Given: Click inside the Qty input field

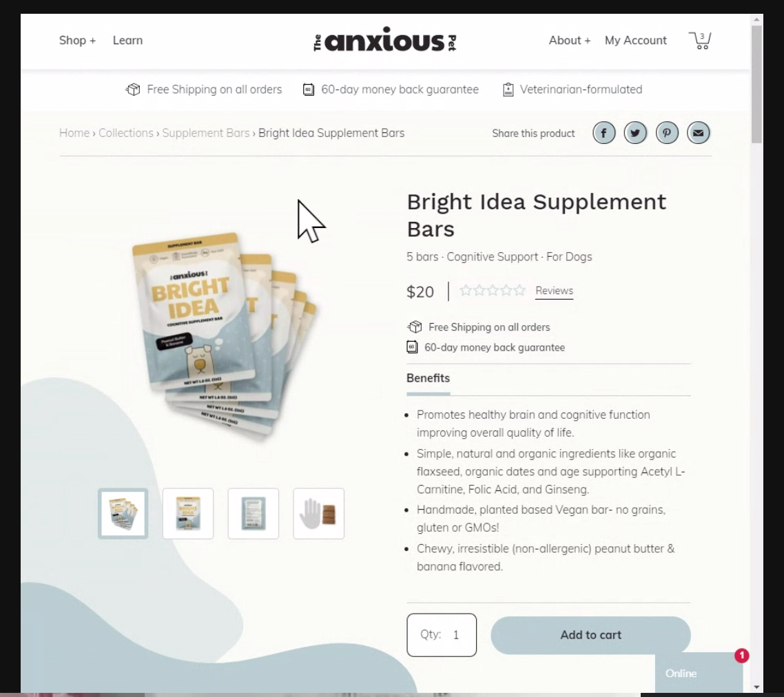Looking at the screenshot, I should [x=456, y=634].
